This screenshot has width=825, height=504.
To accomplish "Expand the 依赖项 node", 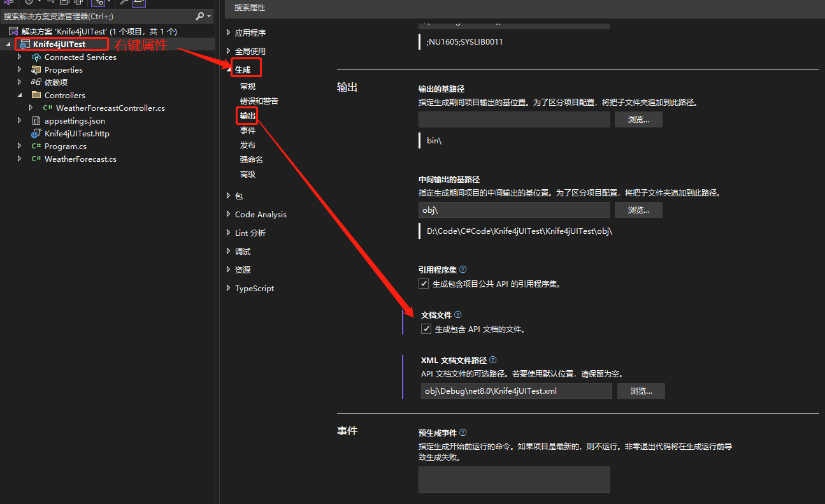I will pos(20,82).
